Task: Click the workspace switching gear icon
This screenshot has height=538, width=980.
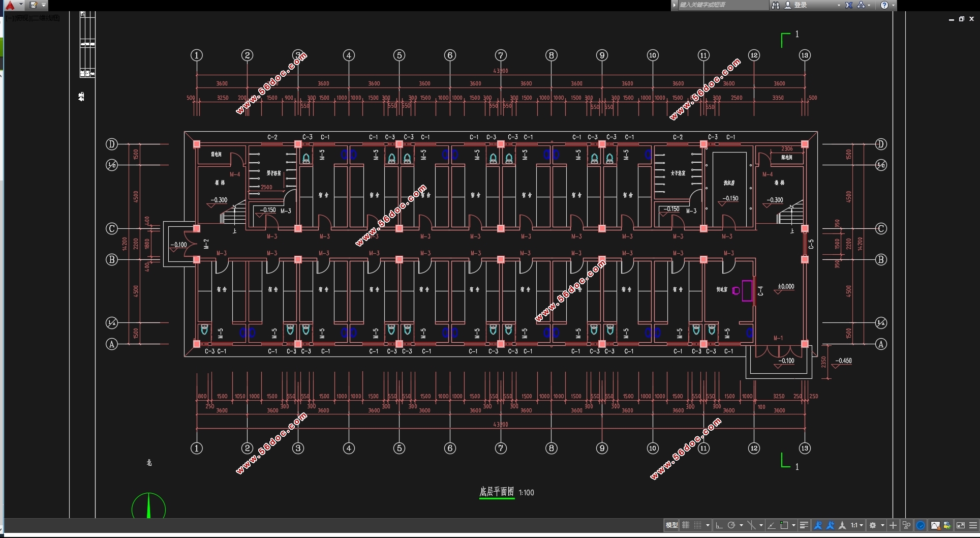Action: point(873,525)
